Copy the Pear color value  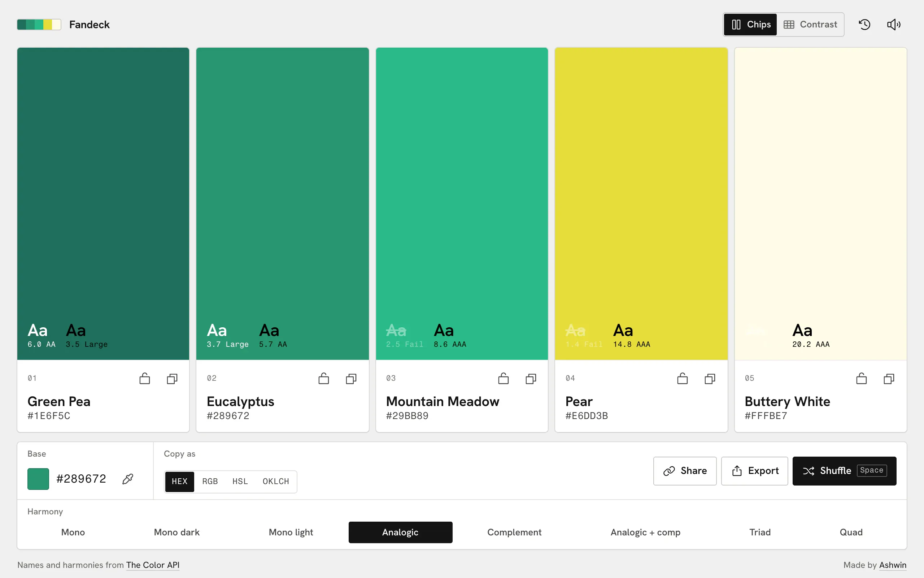pyautogui.click(x=710, y=379)
